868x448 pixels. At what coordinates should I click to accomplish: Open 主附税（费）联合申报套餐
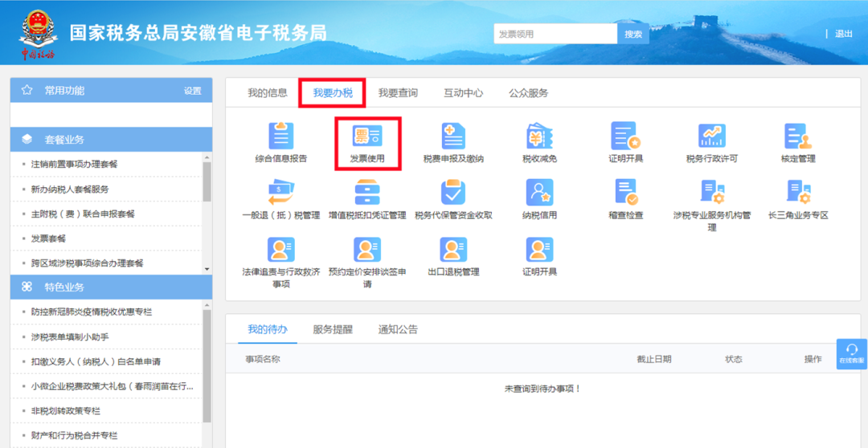point(83,214)
